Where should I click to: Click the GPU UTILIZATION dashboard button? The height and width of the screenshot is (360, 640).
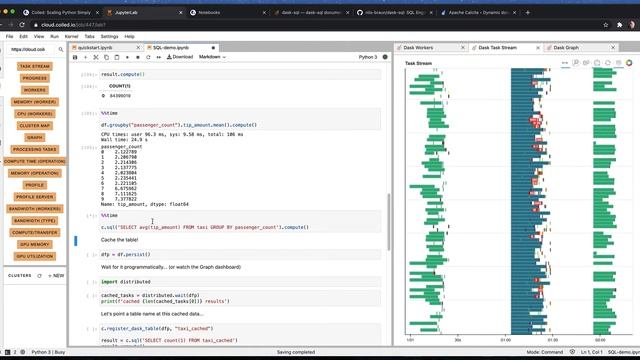pyautogui.click(x=35, y=256)
